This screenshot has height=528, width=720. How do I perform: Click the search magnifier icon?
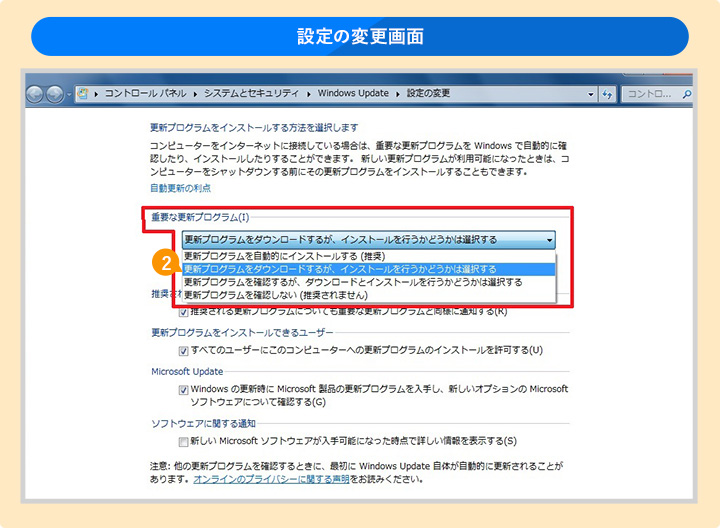pos(688,94)
